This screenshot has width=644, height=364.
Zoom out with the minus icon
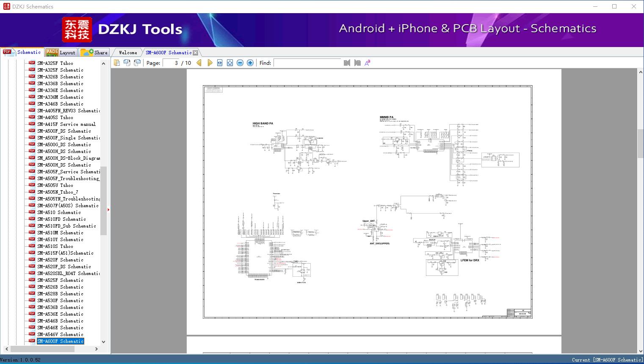(240, 63)
